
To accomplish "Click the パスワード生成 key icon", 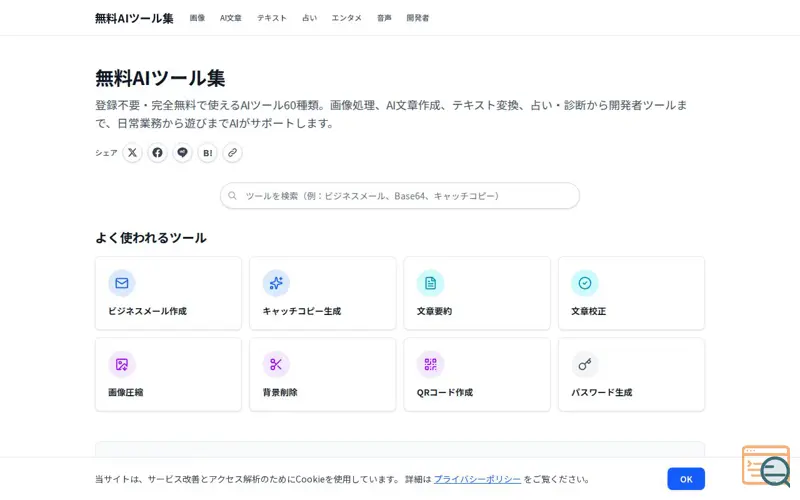I will click(x=585, y=364).
